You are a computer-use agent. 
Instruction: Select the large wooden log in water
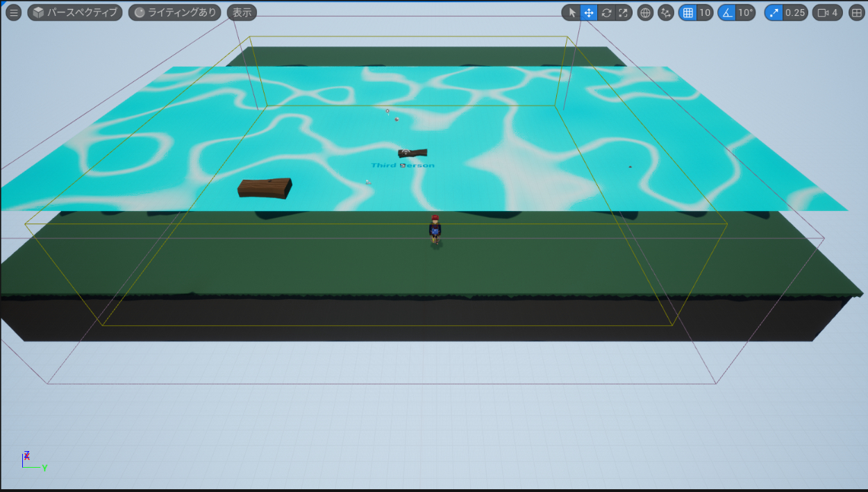point(265,188)
